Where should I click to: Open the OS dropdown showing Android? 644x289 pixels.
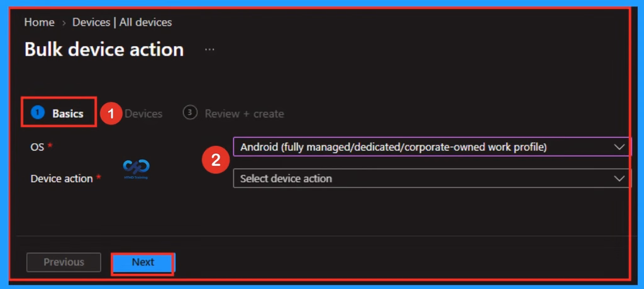tap(432, 146)
